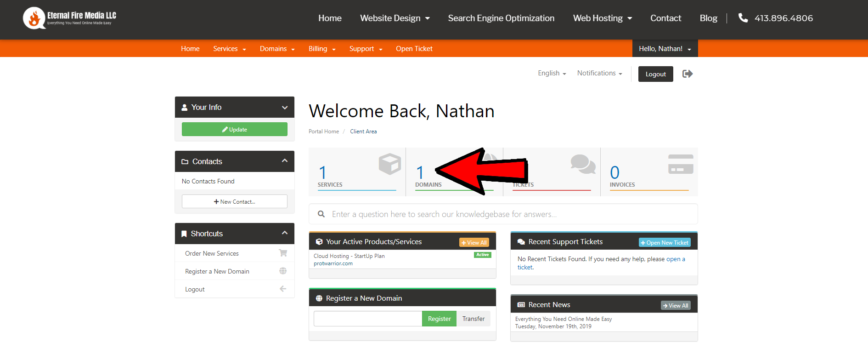The image size is (868, 354).
Task: Click the phone icon beside 413.896.4806
Action: point(743,18)
